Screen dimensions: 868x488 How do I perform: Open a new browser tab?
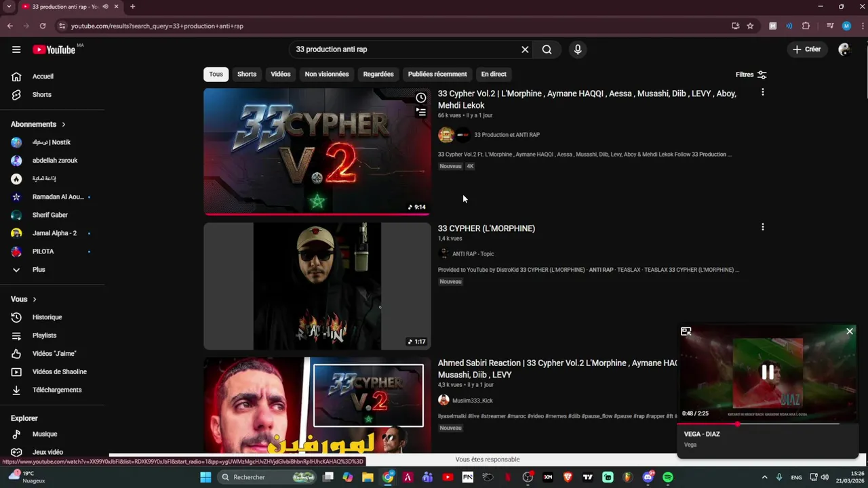coord(132,7)
